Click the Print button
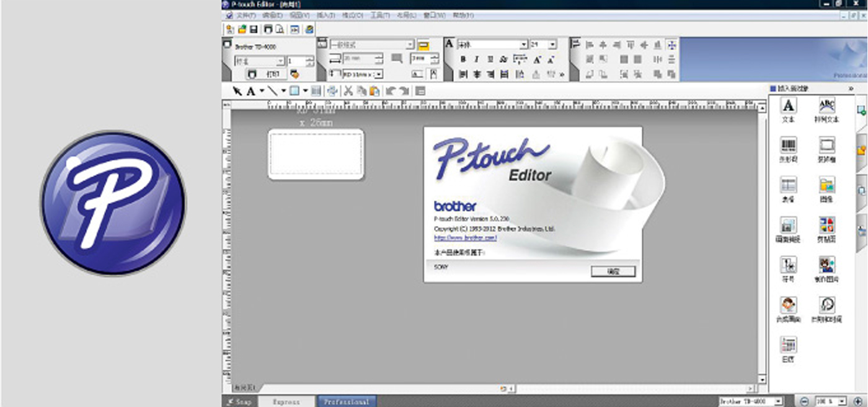The width and height of the screenshot is (868, 407). [266, 74]
